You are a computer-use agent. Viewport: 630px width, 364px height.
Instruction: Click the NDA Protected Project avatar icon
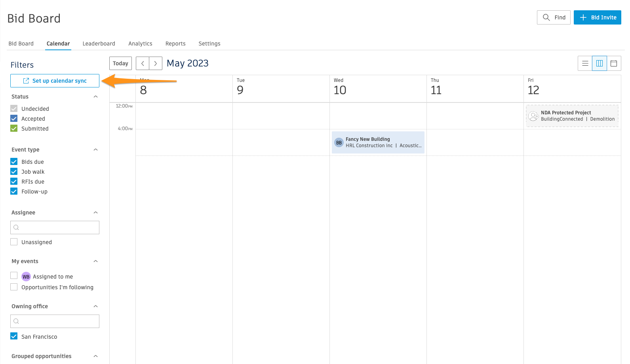(533, 116)
